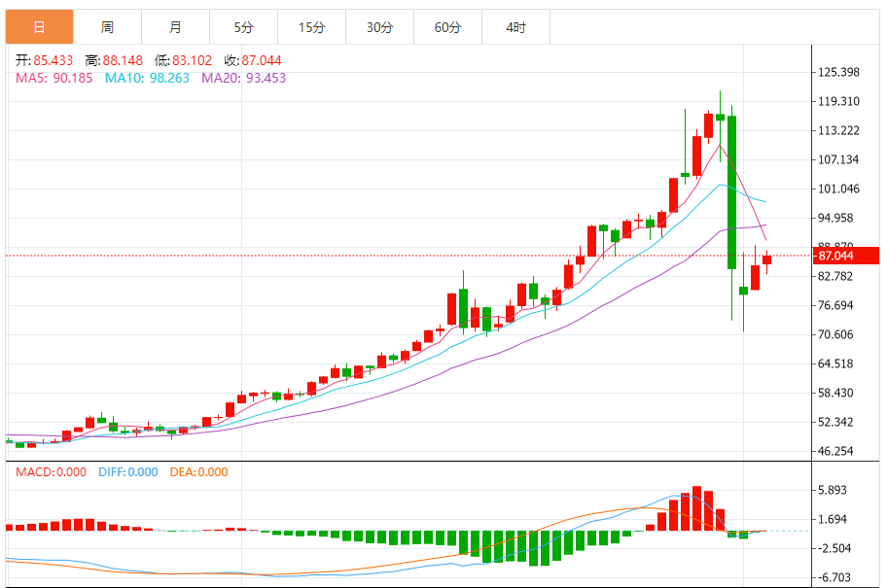Click the 125.398 price axis label
The image size is (887, 588).
click(x=838, y=72)
